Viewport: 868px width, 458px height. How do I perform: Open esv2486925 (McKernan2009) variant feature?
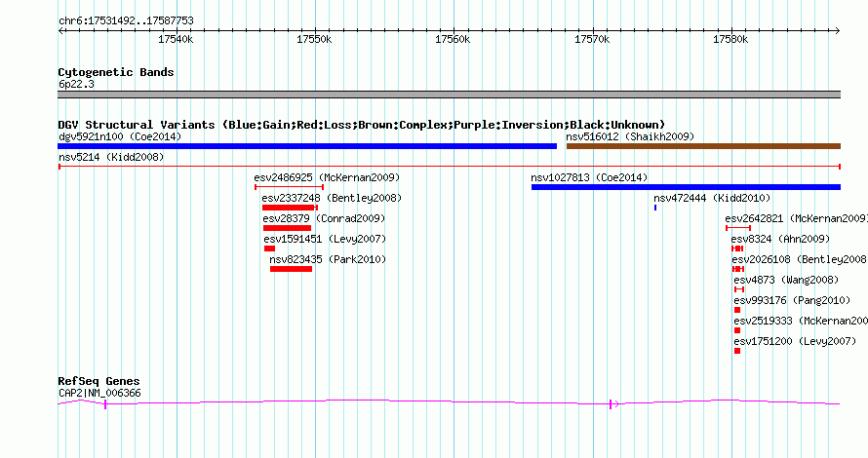(289, 187)
